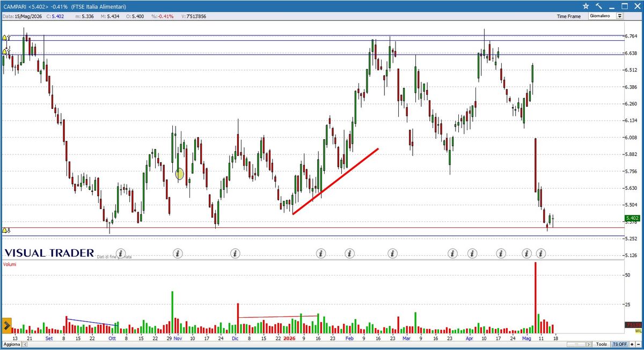Open info marker below early April candles
The image size is (644, 350).
[472, 253]
